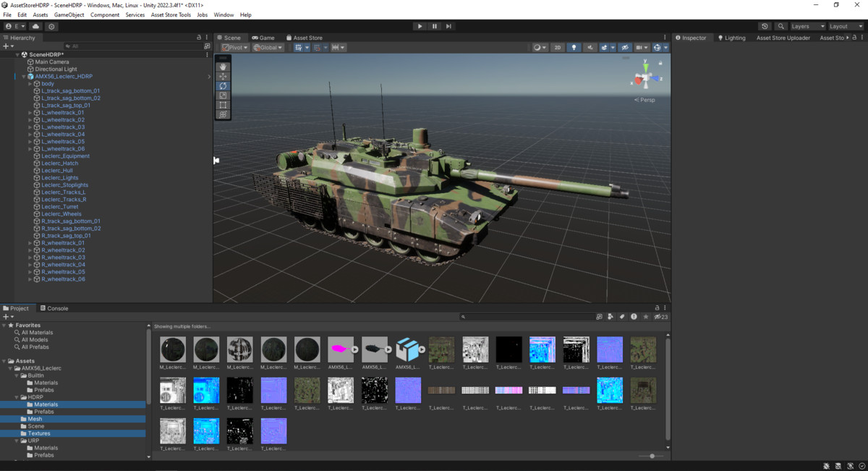The height and width of the screenshot is (471, 868).
Task: Click the Pause button
Action: pos(435,26)
